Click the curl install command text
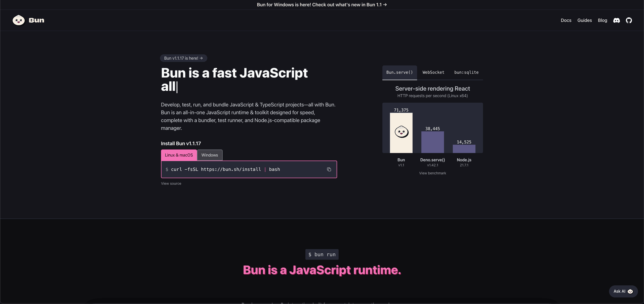 225,169
